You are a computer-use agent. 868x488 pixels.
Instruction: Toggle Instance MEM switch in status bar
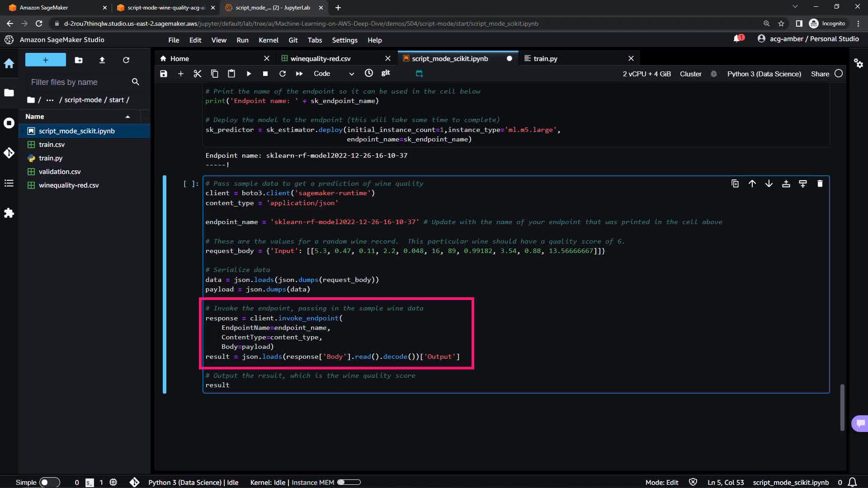pyautogui.click(x=349, y=482)
